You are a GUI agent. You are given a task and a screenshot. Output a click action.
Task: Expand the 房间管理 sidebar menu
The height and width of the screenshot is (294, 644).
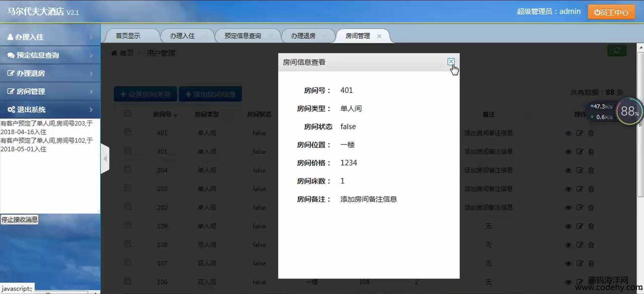(x=50, y=91)
